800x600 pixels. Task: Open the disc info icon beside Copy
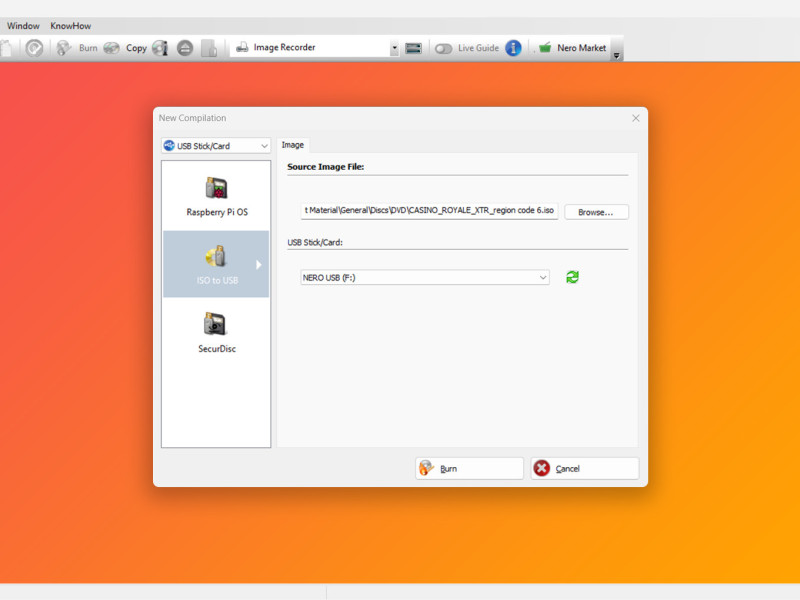tap(160, 48)
